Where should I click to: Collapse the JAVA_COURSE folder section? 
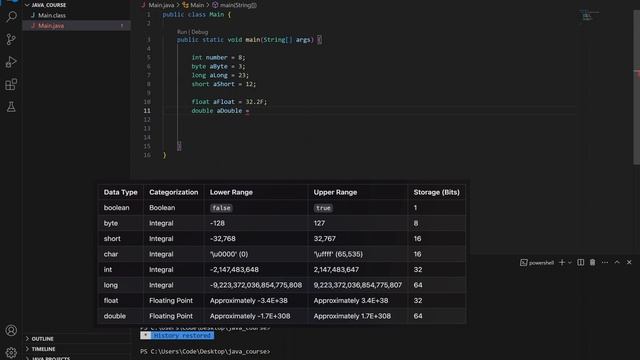pyautogui.click(x=49, y=5)
